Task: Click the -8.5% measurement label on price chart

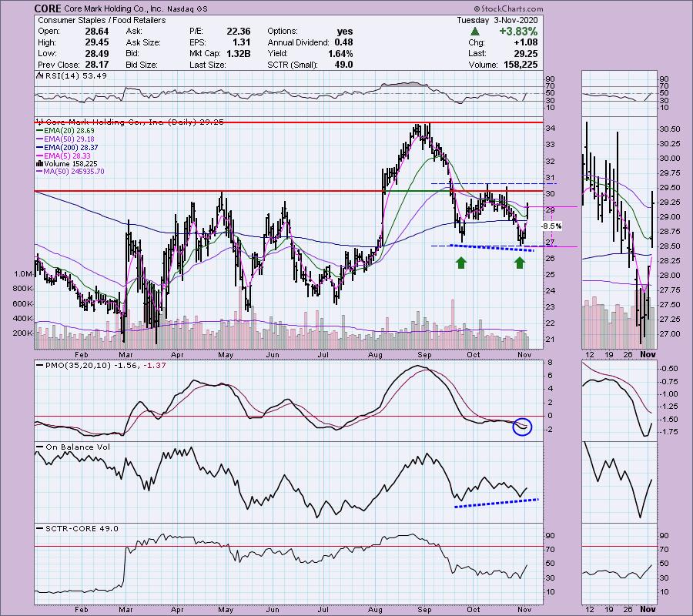Action: coord(551,226)
